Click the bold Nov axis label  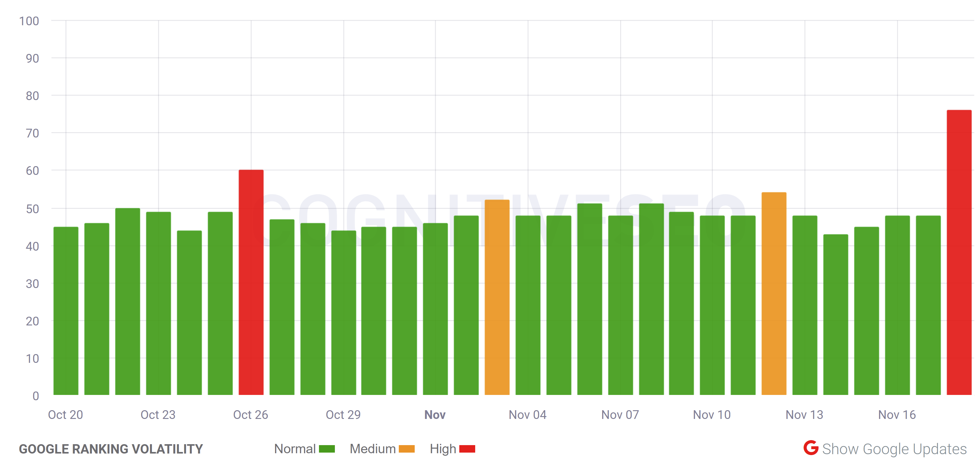coord(435,415)
